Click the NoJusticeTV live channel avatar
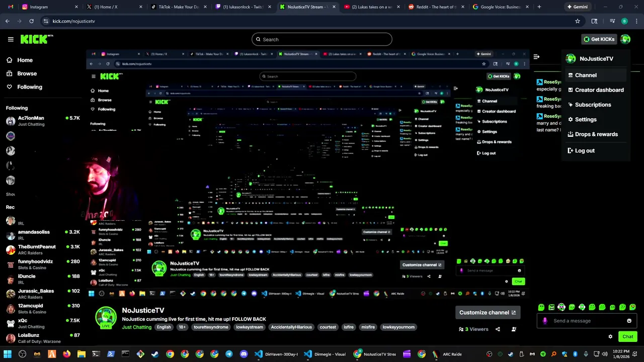 (x=106, y=317)
